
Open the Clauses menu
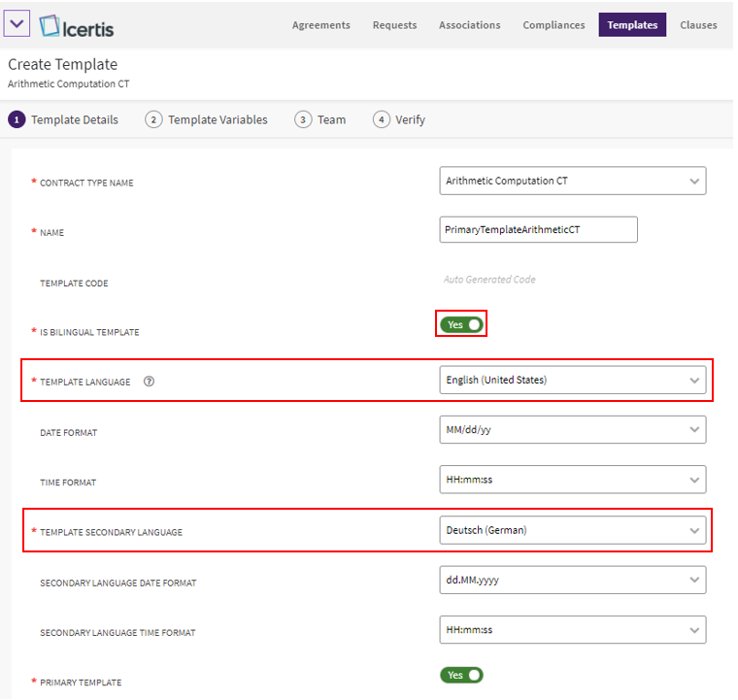tap(698, 25)
